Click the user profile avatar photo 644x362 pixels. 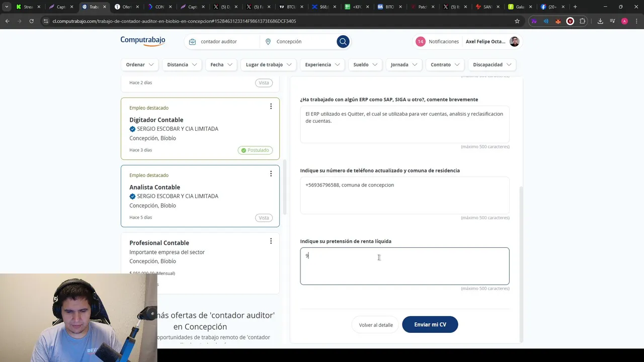tap(514, 42)
